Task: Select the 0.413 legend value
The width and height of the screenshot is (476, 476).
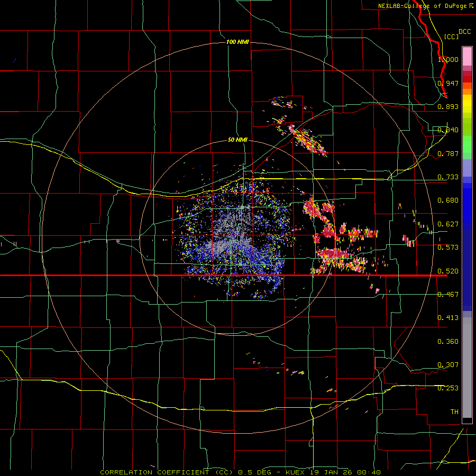Action: (x=448, y=318)
